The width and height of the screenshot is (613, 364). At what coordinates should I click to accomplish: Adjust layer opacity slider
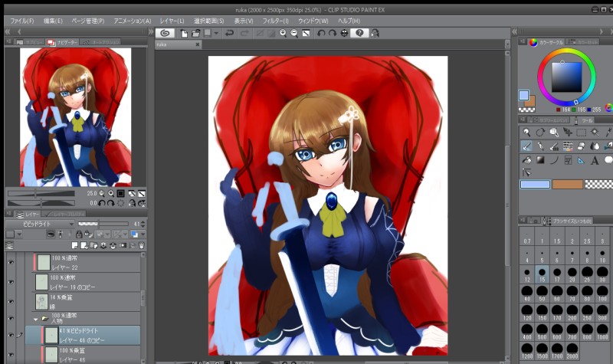coord(103,224)
